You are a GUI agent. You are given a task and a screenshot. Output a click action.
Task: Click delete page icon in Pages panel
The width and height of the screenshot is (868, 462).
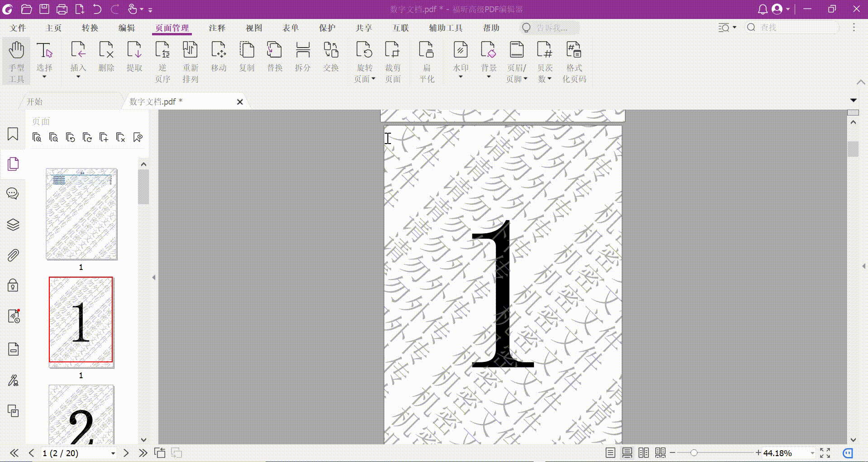[121, 137]
